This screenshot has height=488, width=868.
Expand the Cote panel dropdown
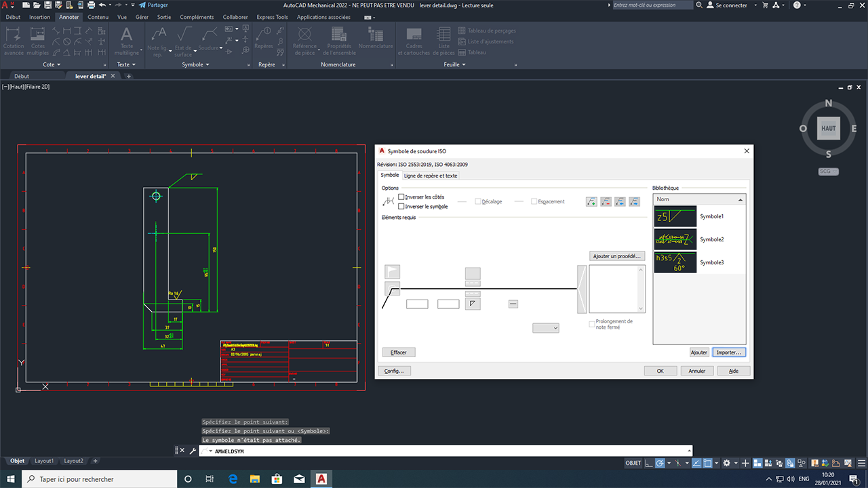52,64
